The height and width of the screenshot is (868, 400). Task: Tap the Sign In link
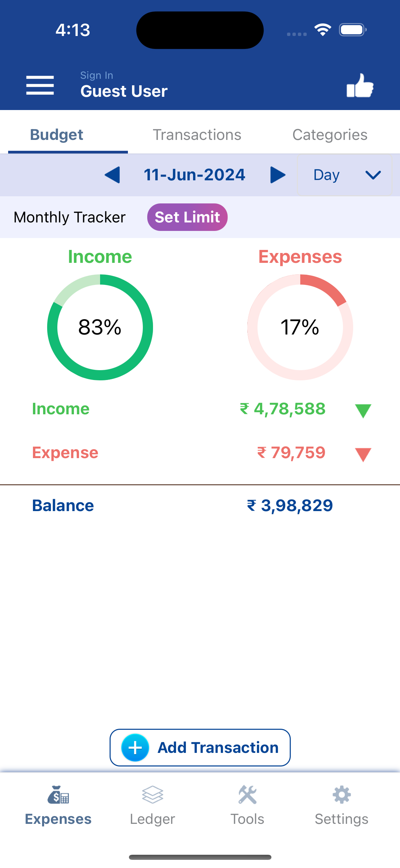tap(97, 75)
